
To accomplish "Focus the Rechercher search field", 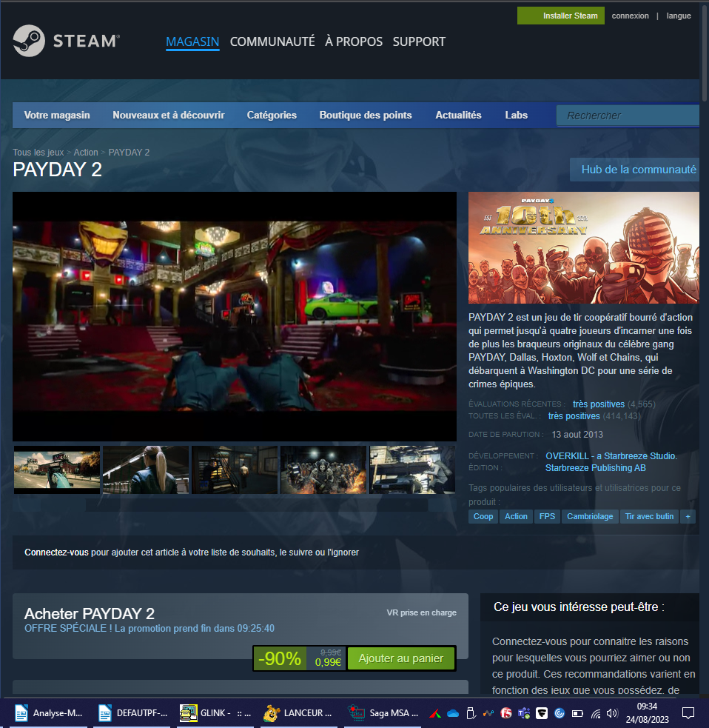I will point(628,116).
